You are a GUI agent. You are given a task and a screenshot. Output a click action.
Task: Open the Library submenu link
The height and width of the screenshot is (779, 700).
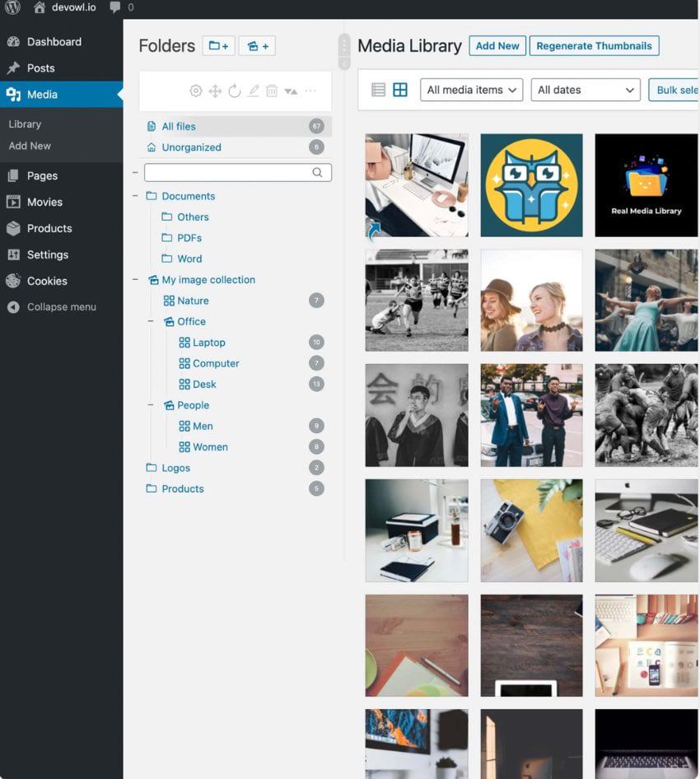point(25,124)
